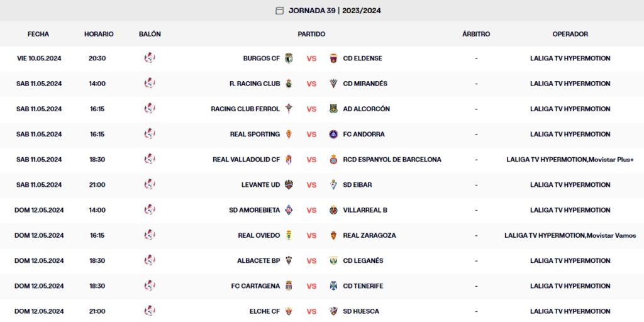
Task: Click the Burgos CF team crest
Action: coord(289,58)
